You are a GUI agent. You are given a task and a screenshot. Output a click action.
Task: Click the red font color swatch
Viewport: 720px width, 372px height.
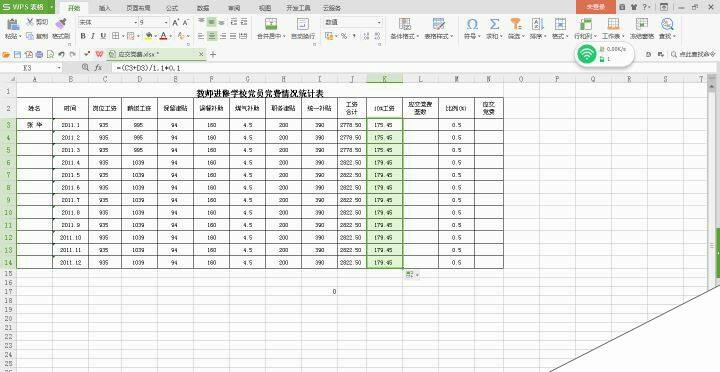163,36
